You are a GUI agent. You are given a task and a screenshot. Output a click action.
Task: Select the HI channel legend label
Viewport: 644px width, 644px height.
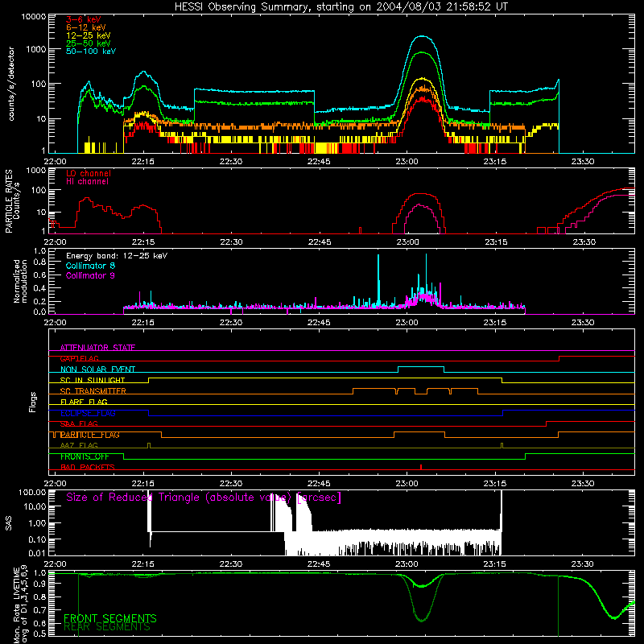pyautogui.click(x=87, y=182)
